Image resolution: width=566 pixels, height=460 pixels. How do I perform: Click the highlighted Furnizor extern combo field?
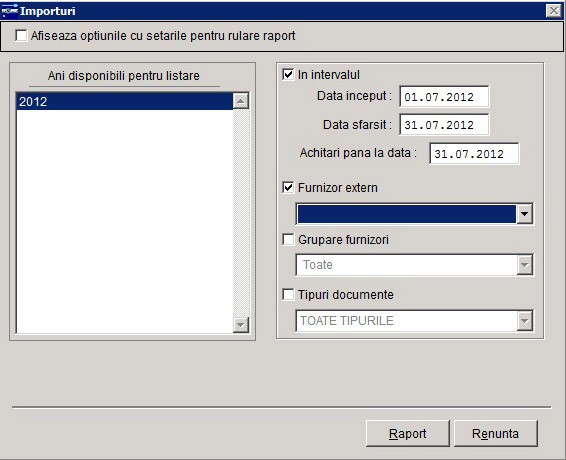click(x=406, y=214)
